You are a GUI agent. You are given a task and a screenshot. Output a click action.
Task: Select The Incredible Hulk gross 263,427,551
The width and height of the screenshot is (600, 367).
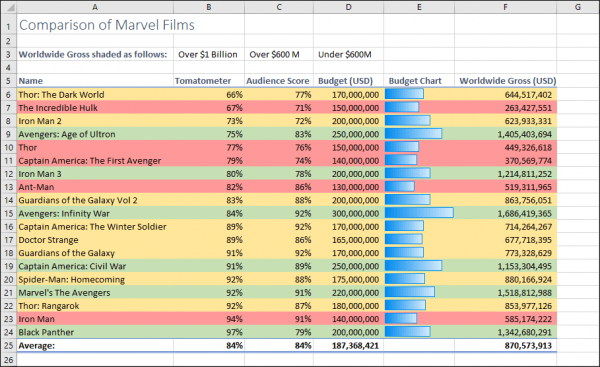click(505, 108)
